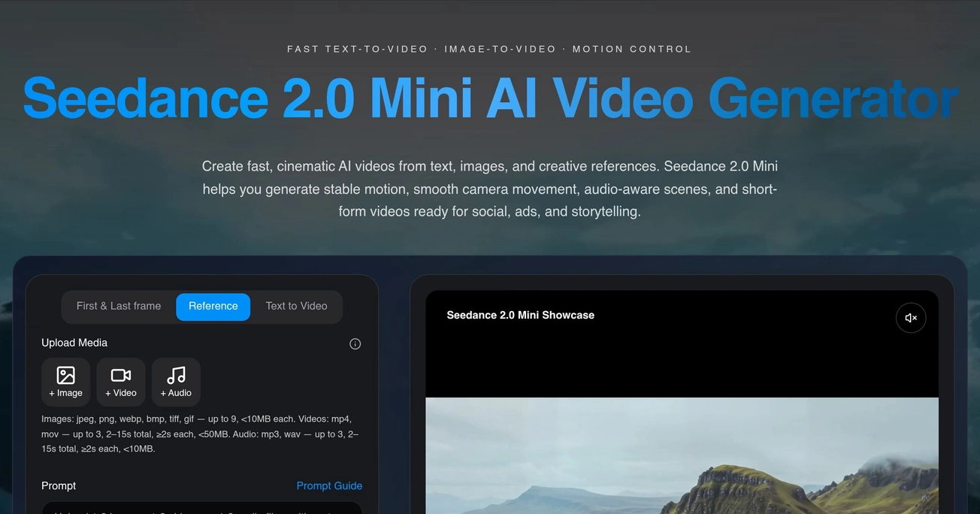Screen dimensions: 980x514
Task: Click the Fast Text-to-Video tagline text
Action: coord(489,49)
